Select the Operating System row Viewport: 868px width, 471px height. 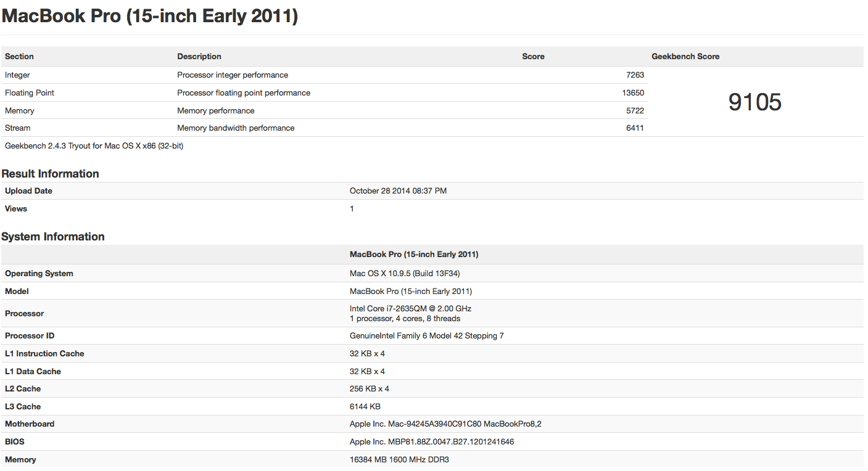[x=39, y=273]
